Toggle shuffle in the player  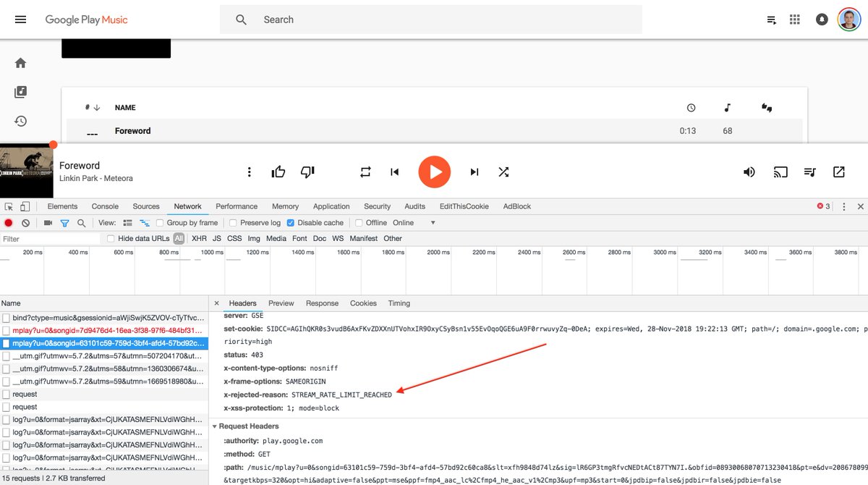pos(503,172)
